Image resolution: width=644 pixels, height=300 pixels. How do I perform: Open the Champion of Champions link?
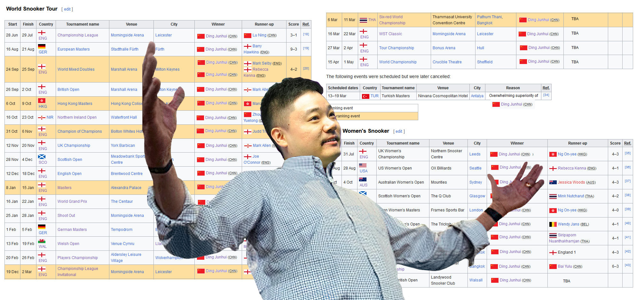(x=80, y=131)
